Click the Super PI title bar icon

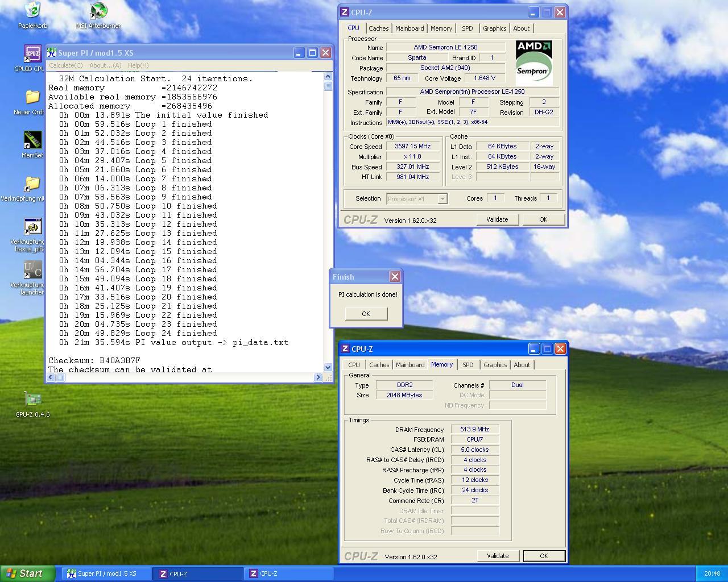tap(52, 52)
